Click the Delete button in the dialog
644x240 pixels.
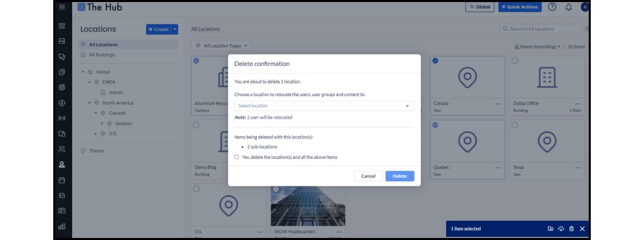point(400,176)
